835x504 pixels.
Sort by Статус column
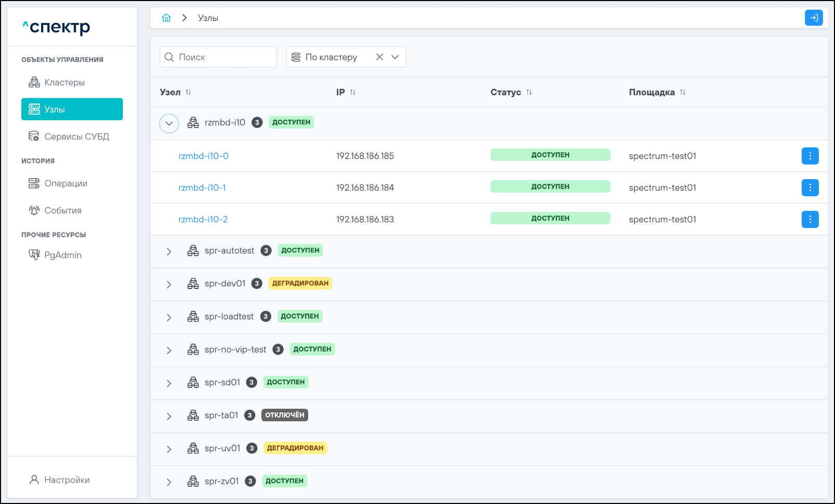pyautogui.click(x=529, y=92)
